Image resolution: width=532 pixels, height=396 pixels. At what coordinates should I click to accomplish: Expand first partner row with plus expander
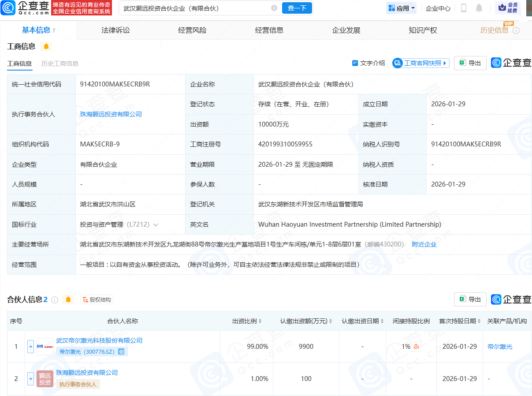point(30,346)
